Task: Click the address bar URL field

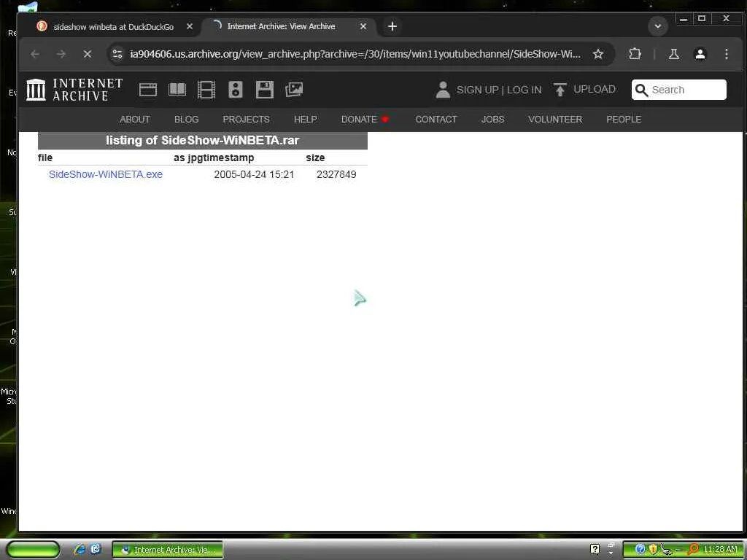Action: tap(355, 54)
